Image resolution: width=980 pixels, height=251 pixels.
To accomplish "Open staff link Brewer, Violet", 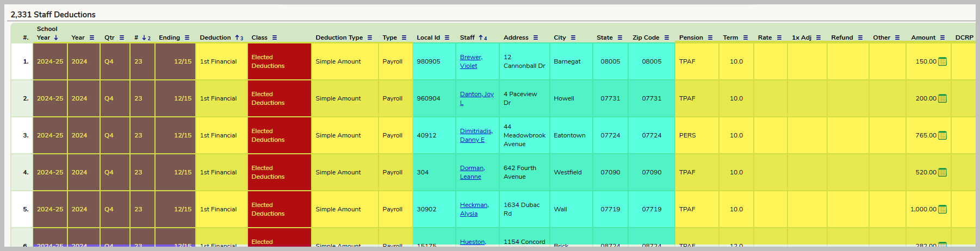I will [471, 61].
